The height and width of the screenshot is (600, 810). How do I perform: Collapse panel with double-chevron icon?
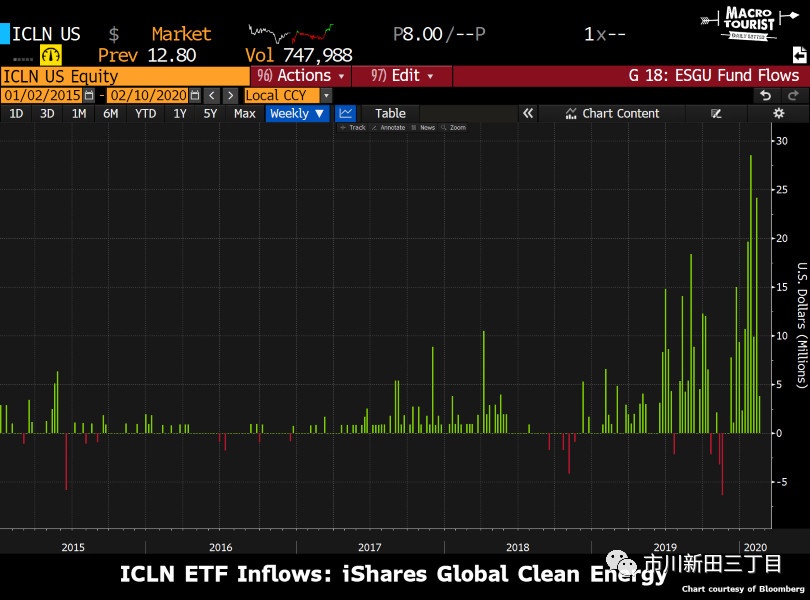527,113
